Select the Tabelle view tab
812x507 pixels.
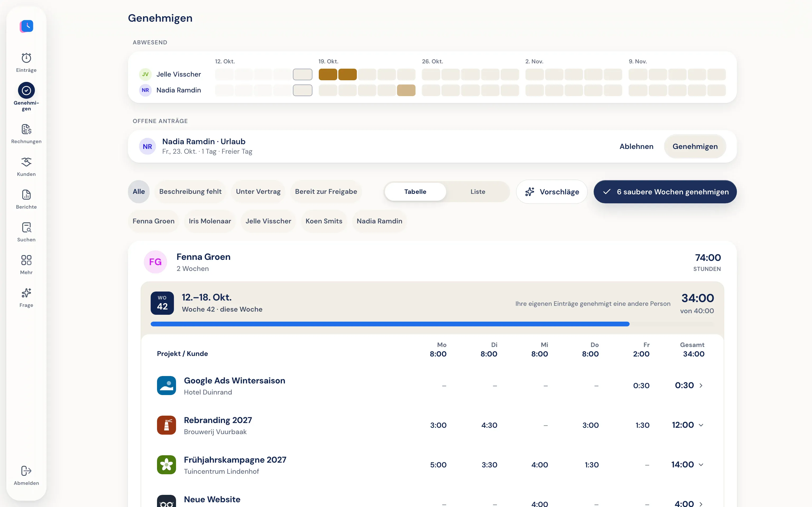click(415, 192)
